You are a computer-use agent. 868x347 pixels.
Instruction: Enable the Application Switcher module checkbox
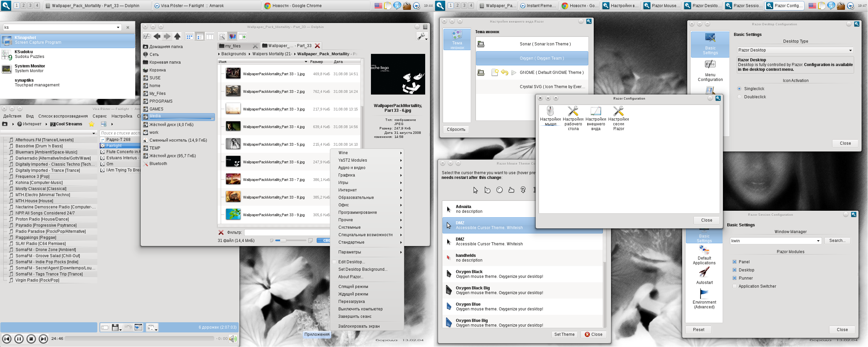734,286
